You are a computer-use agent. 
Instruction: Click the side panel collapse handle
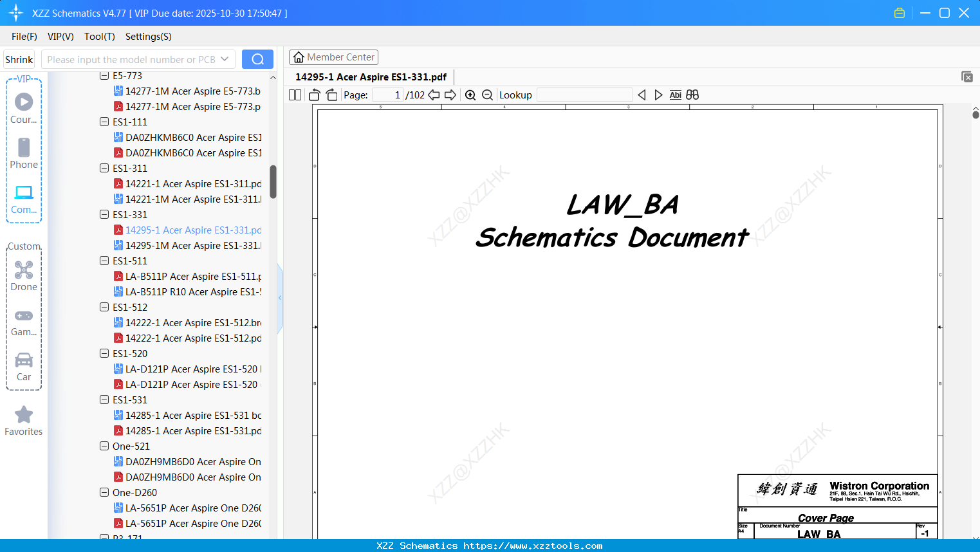click(280, 298)
